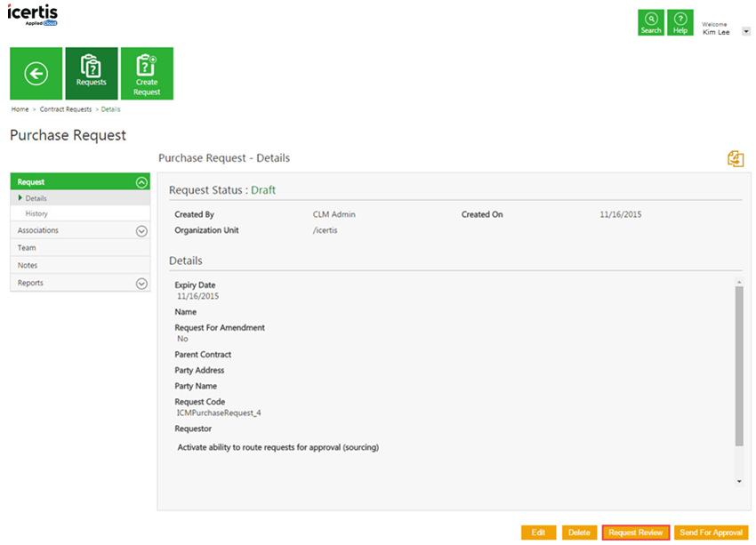Select the Team sidebar item
Viewport: 756px width, 545px height.
(x=27, y=248)
